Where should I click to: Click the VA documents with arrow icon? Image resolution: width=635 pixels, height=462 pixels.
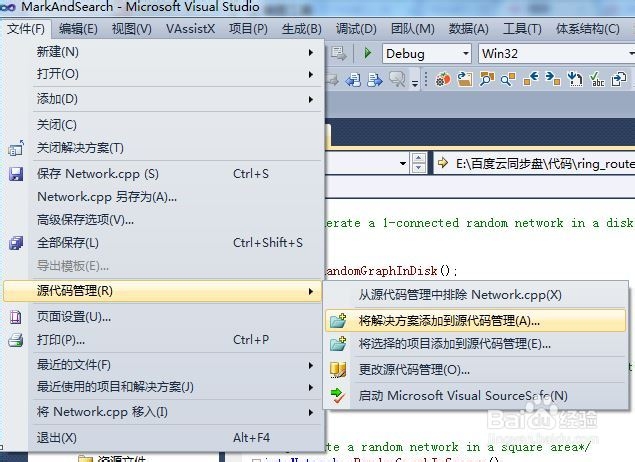pyautogui.click(x=619, y=79)
